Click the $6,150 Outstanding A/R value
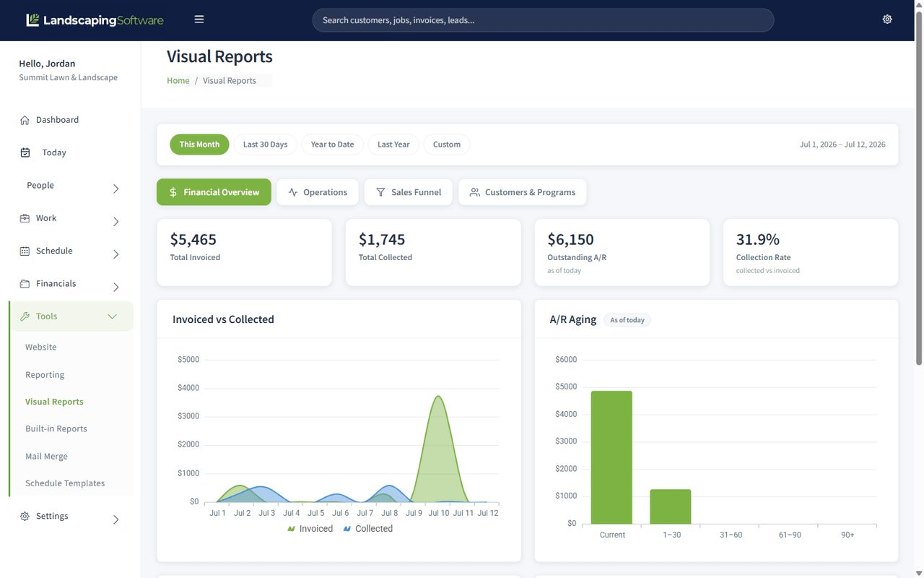The image size is (924, 578). pos(570,239)
